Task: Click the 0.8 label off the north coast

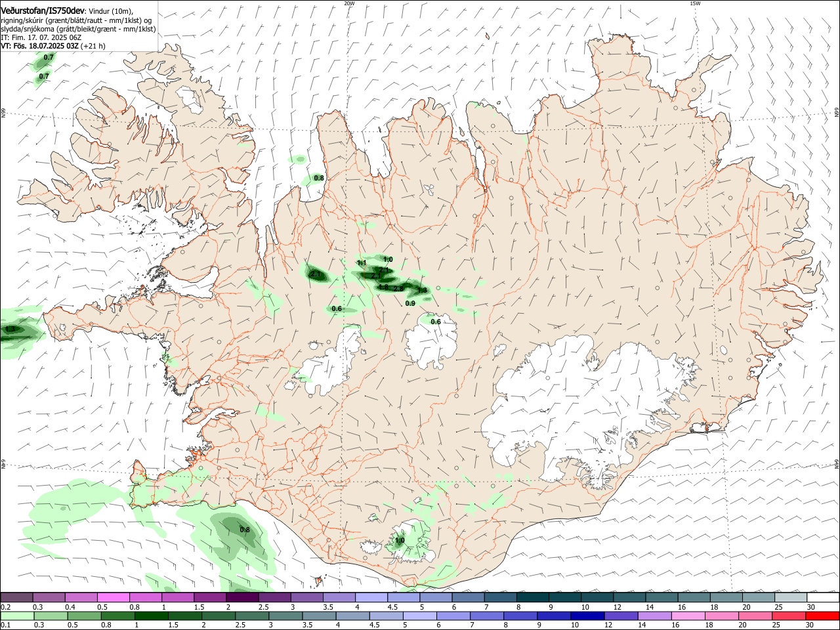Action: (x=319, y=178)
